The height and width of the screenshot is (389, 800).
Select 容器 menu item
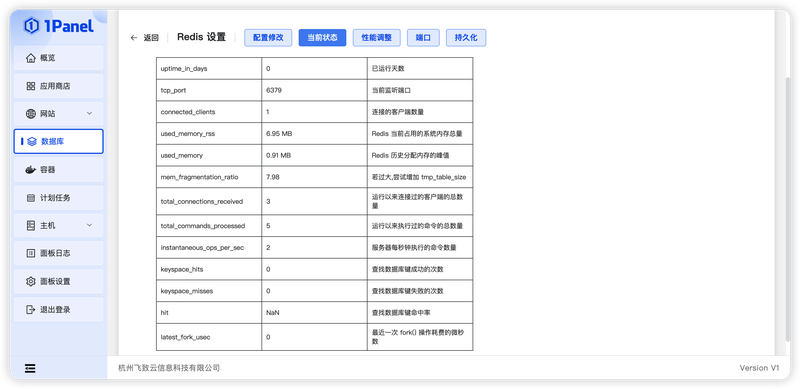59,169
